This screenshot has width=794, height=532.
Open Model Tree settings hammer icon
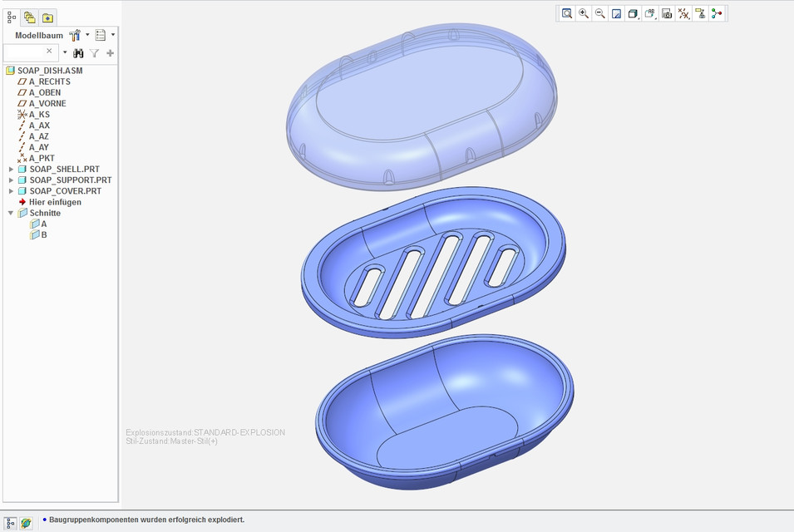(75, 35)
